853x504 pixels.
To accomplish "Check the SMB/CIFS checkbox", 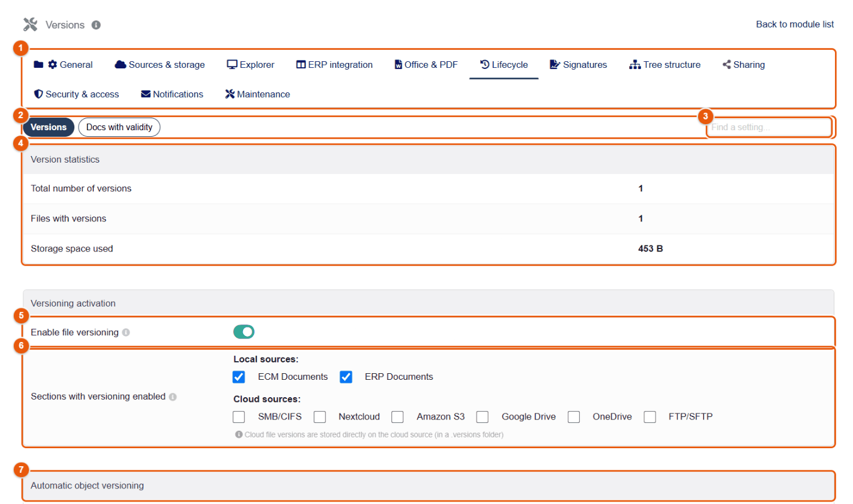I will point(239,416).
